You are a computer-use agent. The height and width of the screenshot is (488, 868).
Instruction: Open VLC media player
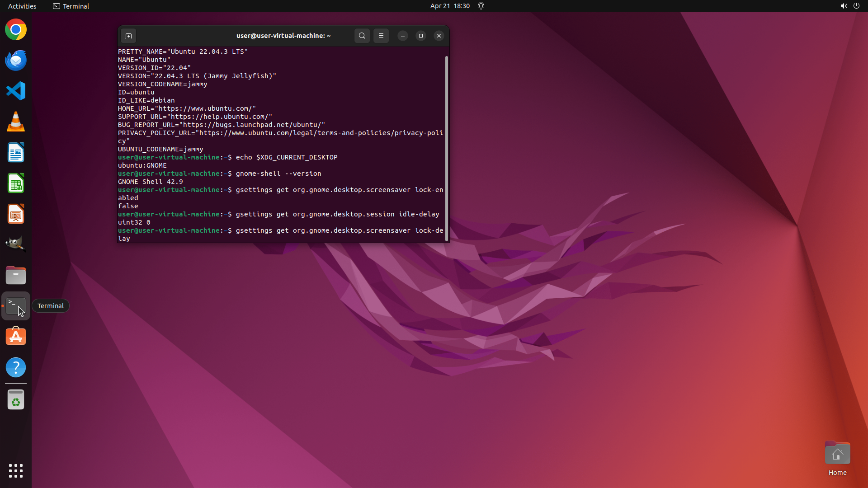[16, 122]
